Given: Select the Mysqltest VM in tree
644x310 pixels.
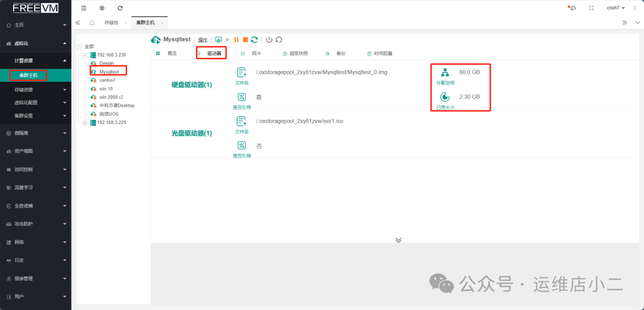Looking at the screenshot, I should pyautogui.click(x=109, y=72).
